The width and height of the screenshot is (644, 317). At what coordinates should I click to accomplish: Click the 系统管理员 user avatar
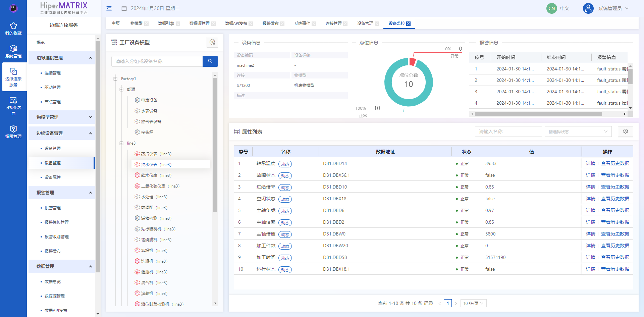pyautogui.click(x=588, y=8)
